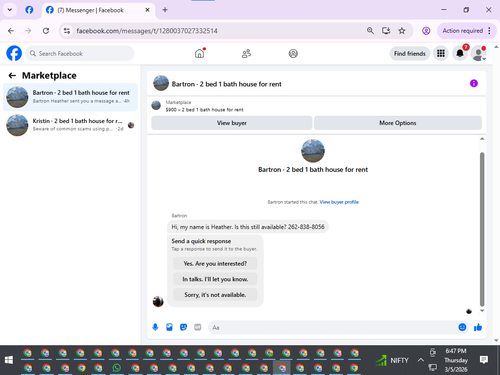Open the tab search dropdown arrow
The width and height of the screenshot is (500, 375).
point(10,10)
